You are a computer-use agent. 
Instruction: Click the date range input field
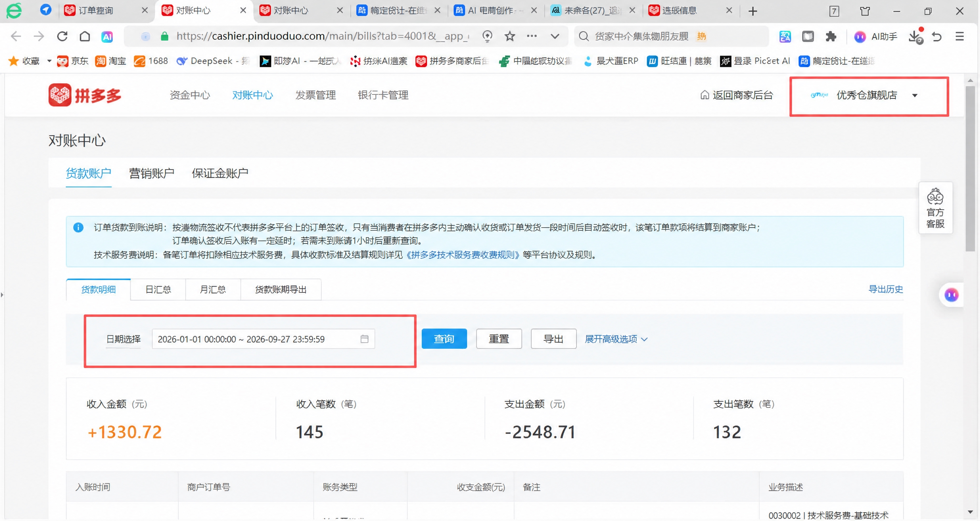click(x=263, y=339)
